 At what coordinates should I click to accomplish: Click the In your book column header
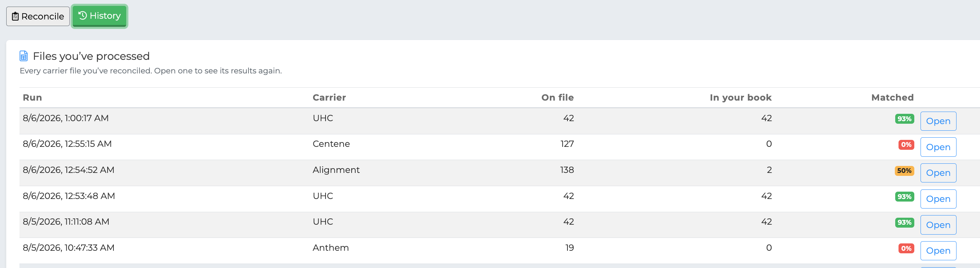point(740,97)
